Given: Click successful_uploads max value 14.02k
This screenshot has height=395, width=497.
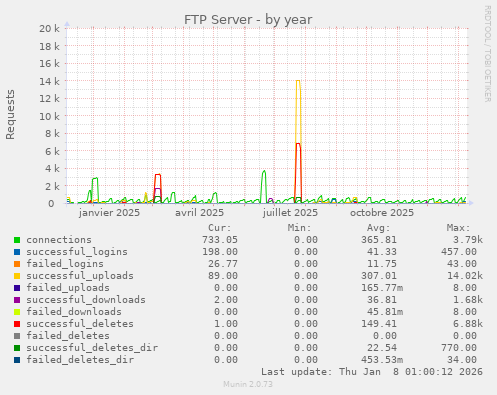Looking at the screenshot, I should click(x=465, y=276).
